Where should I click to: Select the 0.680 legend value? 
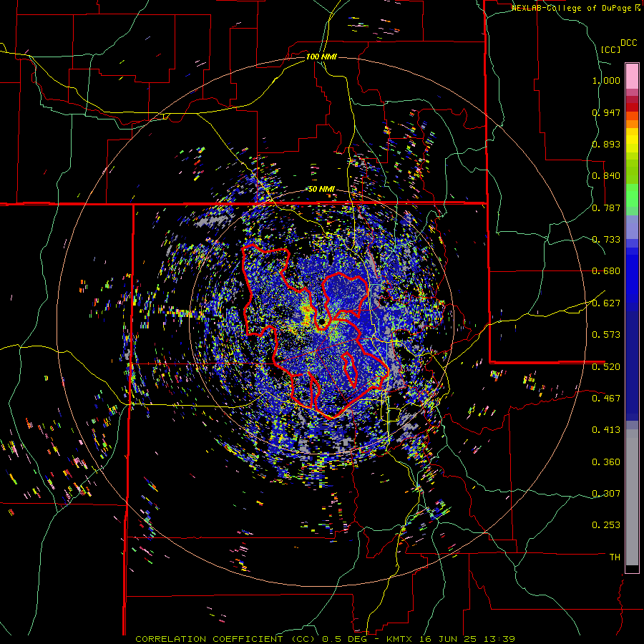click(606, 271)
